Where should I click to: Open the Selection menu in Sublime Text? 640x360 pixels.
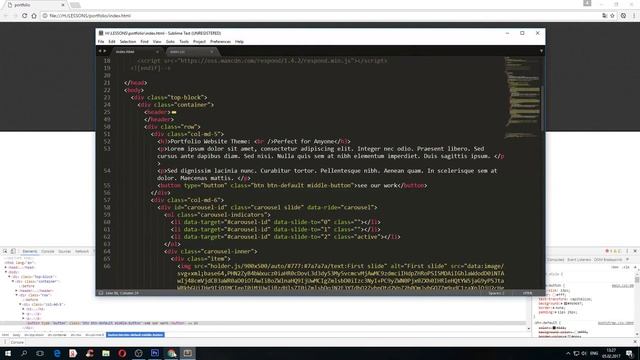click(128, 42)
